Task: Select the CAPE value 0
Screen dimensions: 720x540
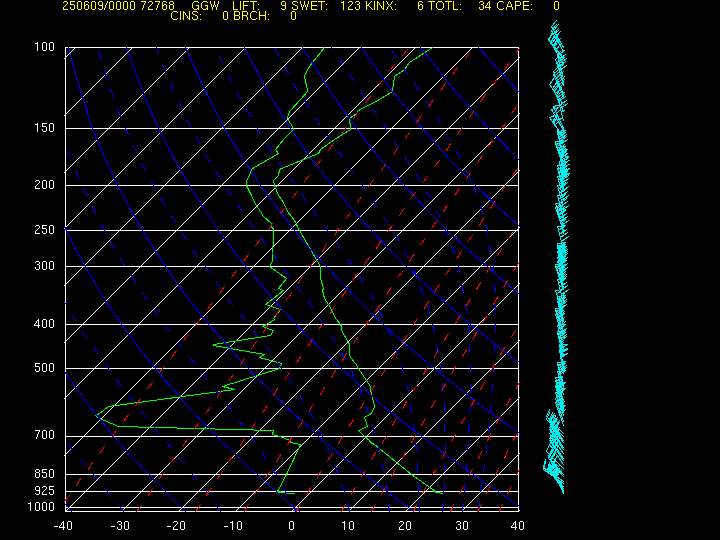Action: (557, 6)
